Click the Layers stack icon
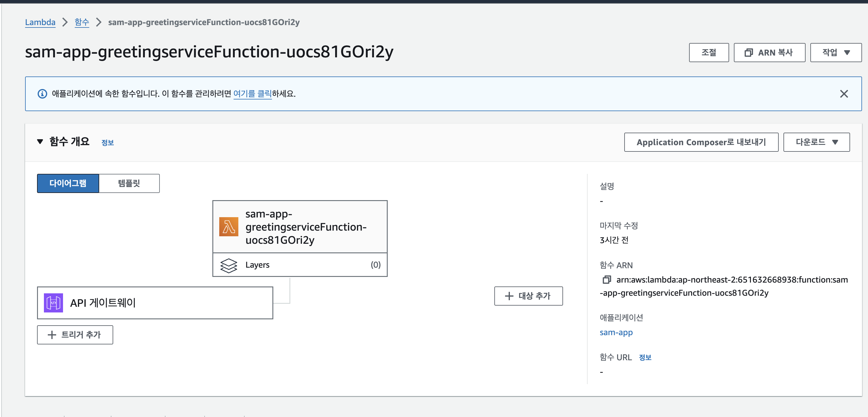Image resolution: width=868 pixels, height=417 pixels. point(228,265)
